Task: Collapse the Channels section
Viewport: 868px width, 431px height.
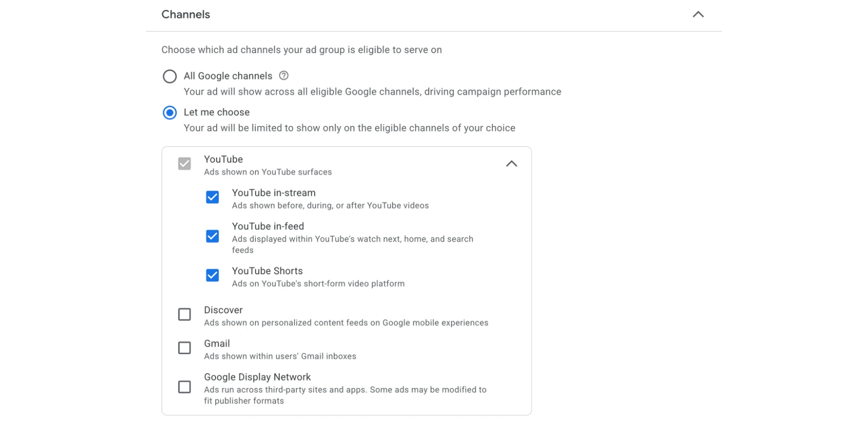Action: click(x=698, y=14)
